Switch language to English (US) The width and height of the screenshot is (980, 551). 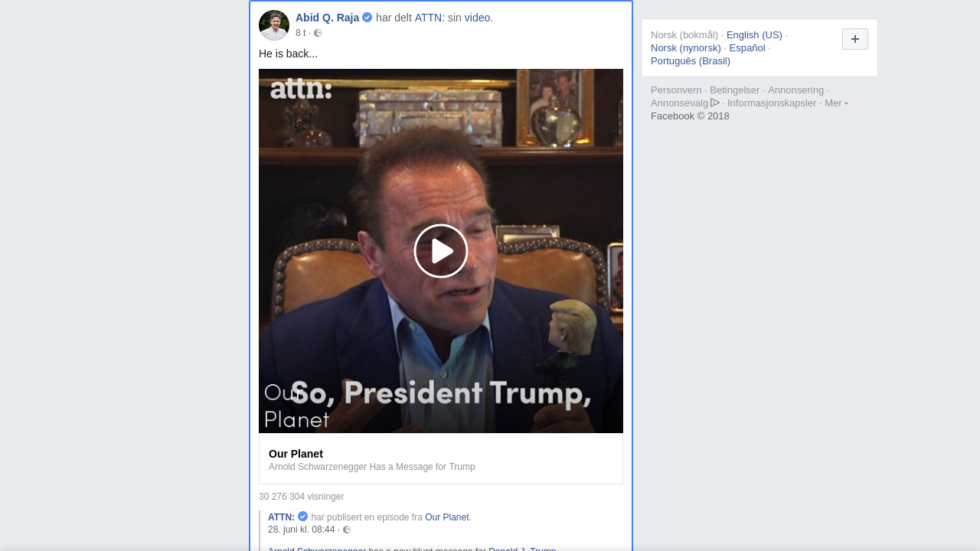pos(754,34)
